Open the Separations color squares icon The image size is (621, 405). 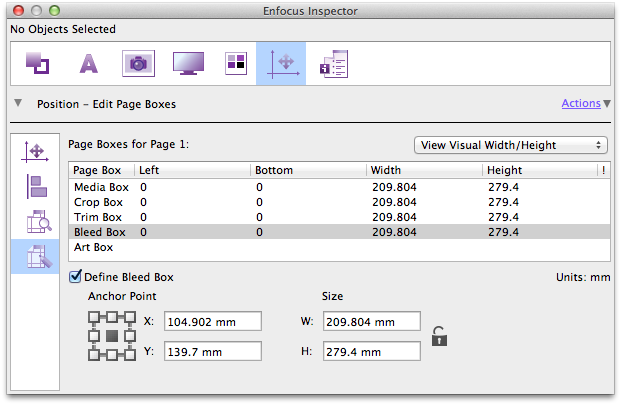[236, 63]
